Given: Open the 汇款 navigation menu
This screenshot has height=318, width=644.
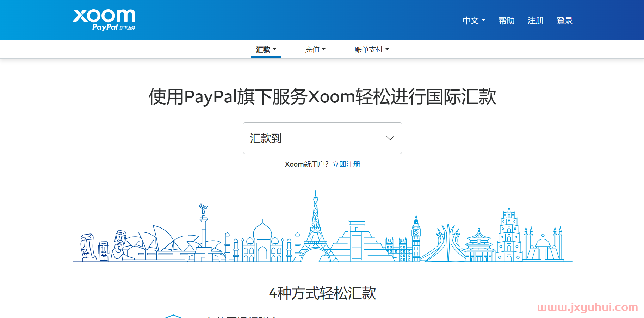Looking at the screenshot, I should pos(266,50).
